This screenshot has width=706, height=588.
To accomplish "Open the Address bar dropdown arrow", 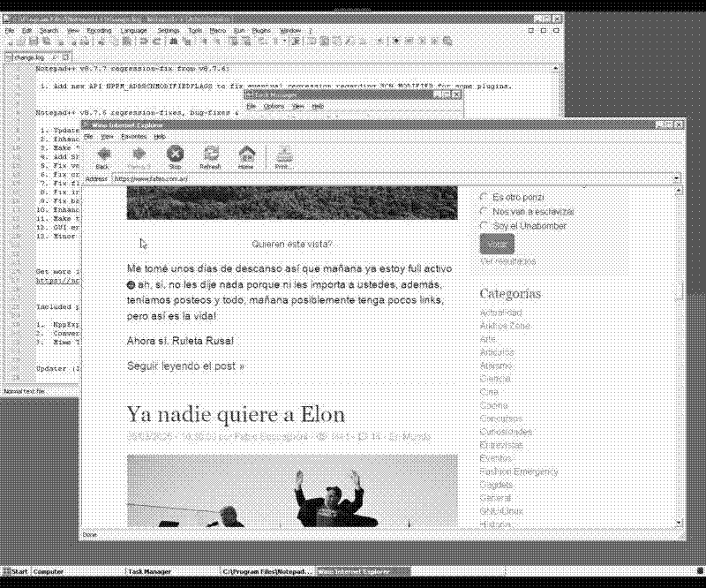I will [676, 179].
